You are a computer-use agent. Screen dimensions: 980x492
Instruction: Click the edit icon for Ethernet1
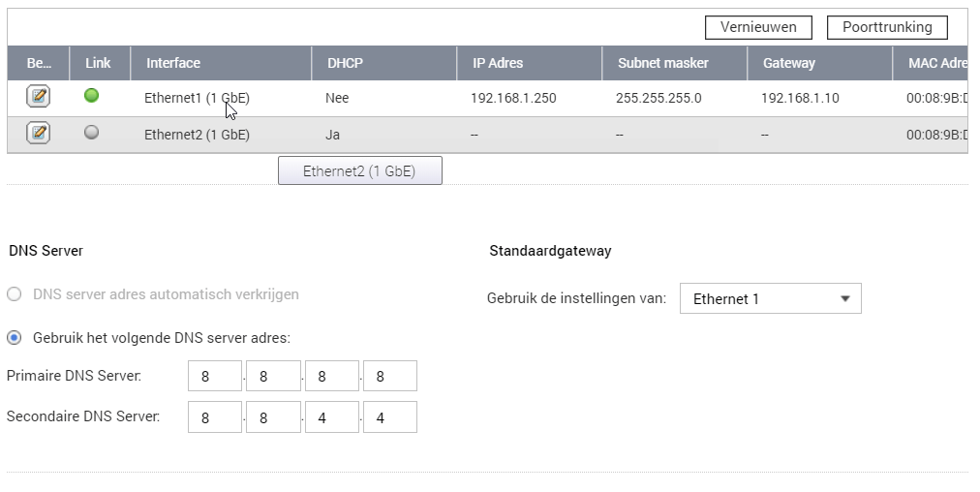pyautogui.click(x=38, y=97)
